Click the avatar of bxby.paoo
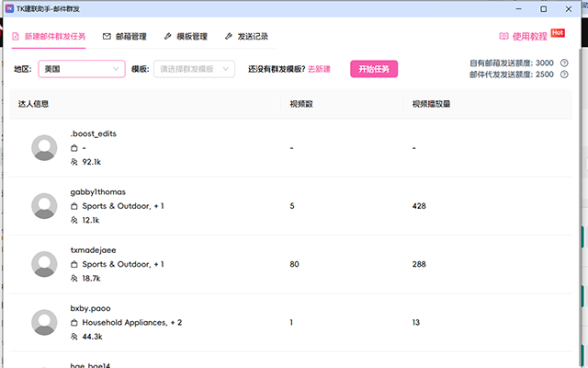 [x=44, y=322]
